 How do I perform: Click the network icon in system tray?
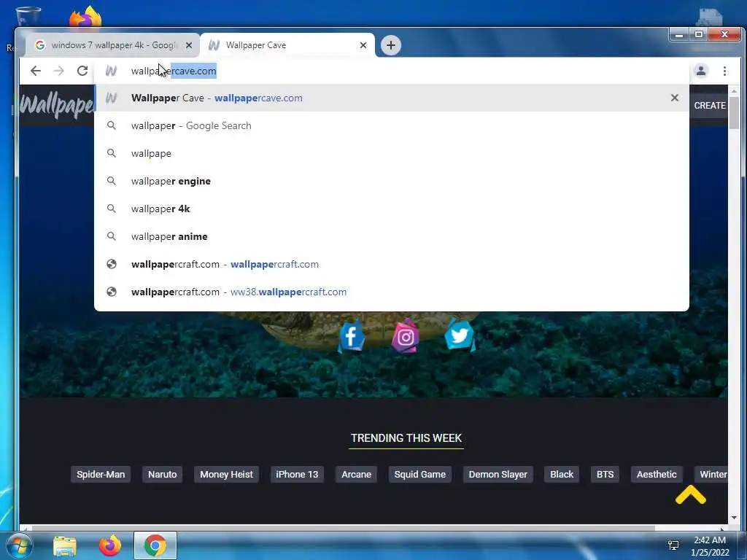673,545
